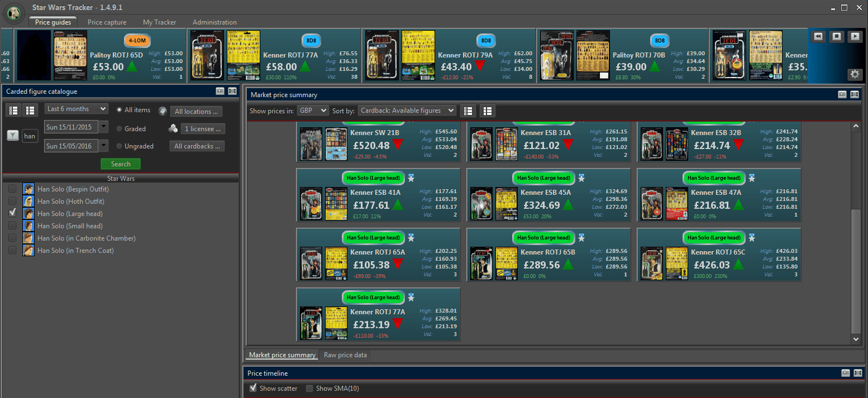The image size is (868, 398).
Task: Select the All items radio button
Action: coord(120,110)
